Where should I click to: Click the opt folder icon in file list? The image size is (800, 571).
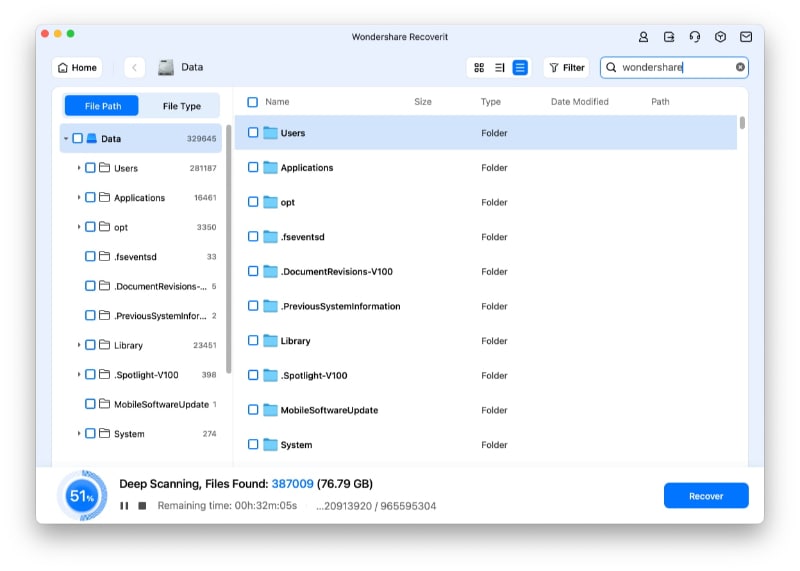coord(270,202)
